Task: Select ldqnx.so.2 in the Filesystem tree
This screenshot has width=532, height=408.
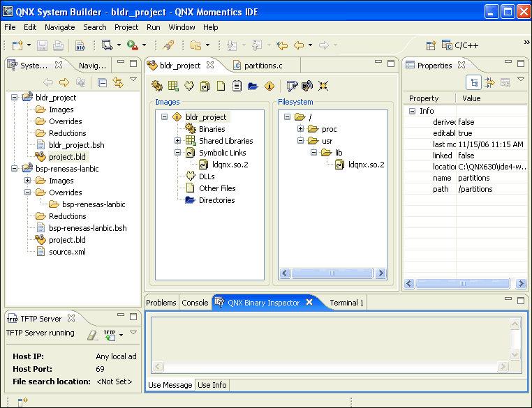Action: point(367,165)
